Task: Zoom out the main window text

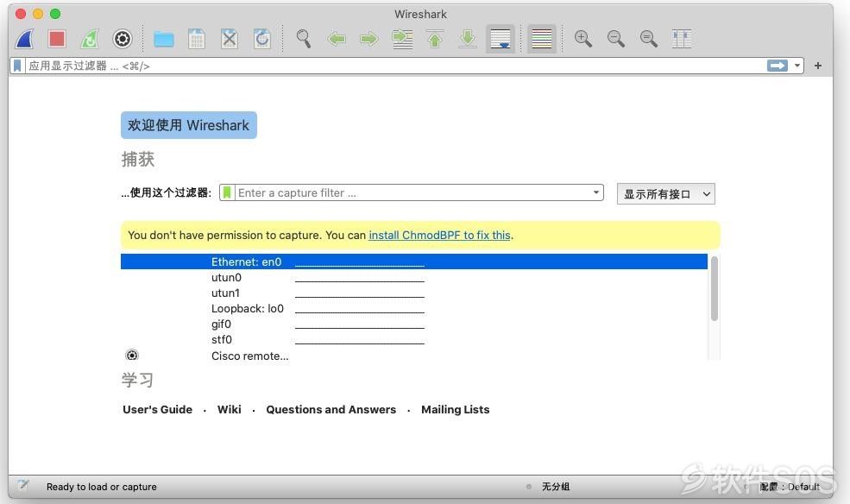Action: [616, 39]
